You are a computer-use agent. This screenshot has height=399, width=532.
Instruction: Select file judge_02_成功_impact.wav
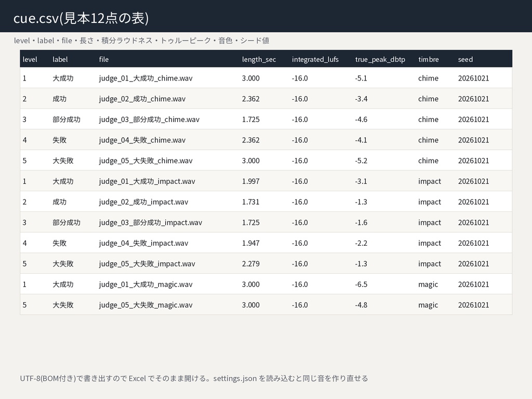pyautogui.click(x=143, y=202)
